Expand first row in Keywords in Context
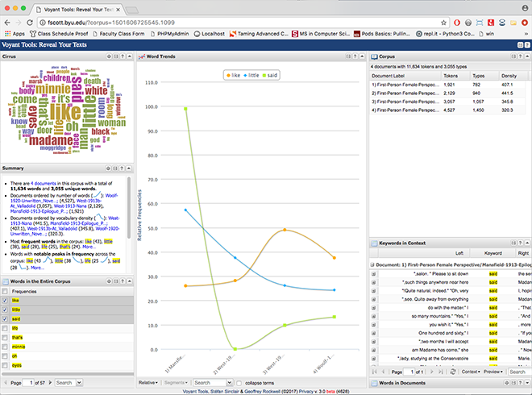 tap(373, 274)
